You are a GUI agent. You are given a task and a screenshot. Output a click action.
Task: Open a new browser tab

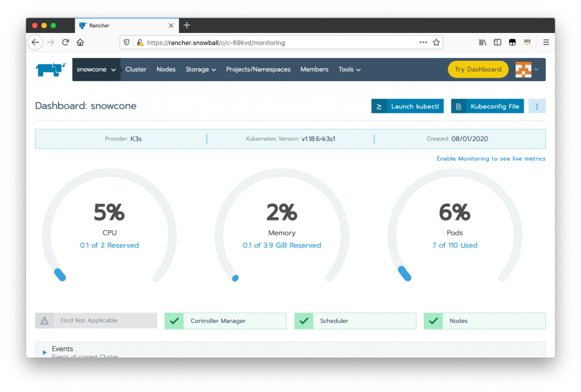(x=187, y=25)
